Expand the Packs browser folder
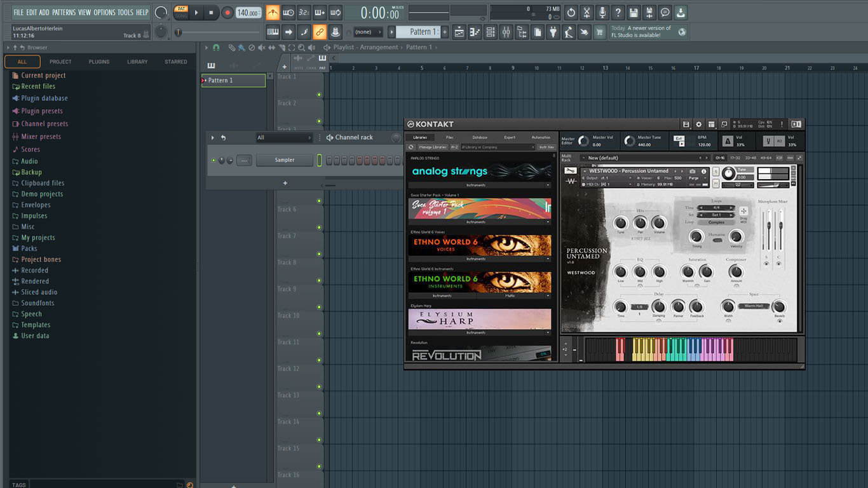Screen dimensions: 868x488 [x=29, y=248]
